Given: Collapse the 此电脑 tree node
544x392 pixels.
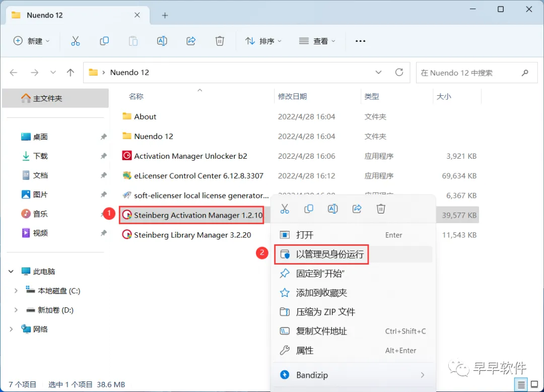Looking at the screenshot, I should [11, 271].
